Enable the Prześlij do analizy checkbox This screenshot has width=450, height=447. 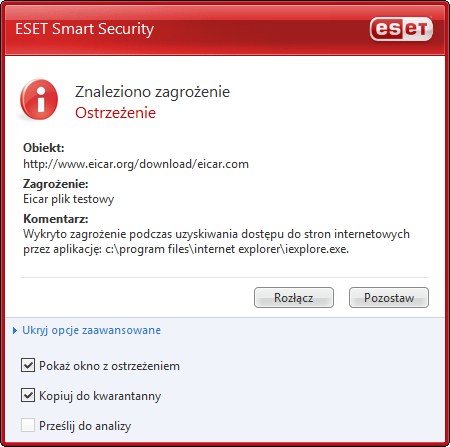28,425
